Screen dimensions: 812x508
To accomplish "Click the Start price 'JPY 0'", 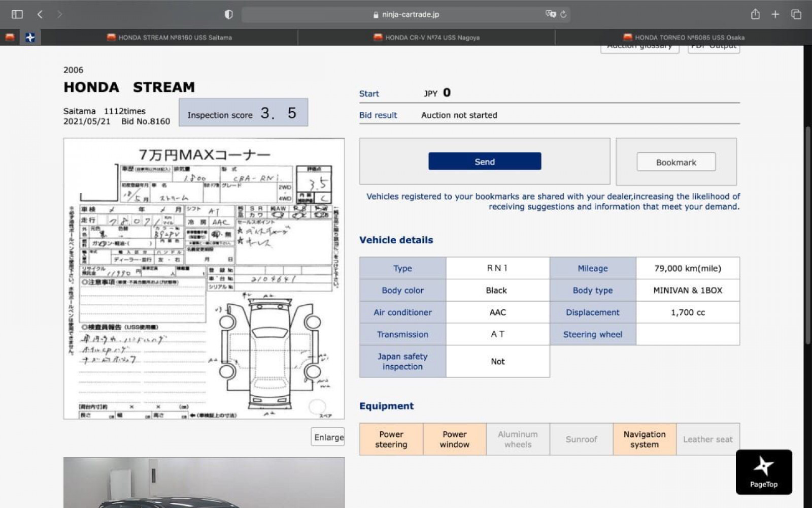I will pos(437,93).
